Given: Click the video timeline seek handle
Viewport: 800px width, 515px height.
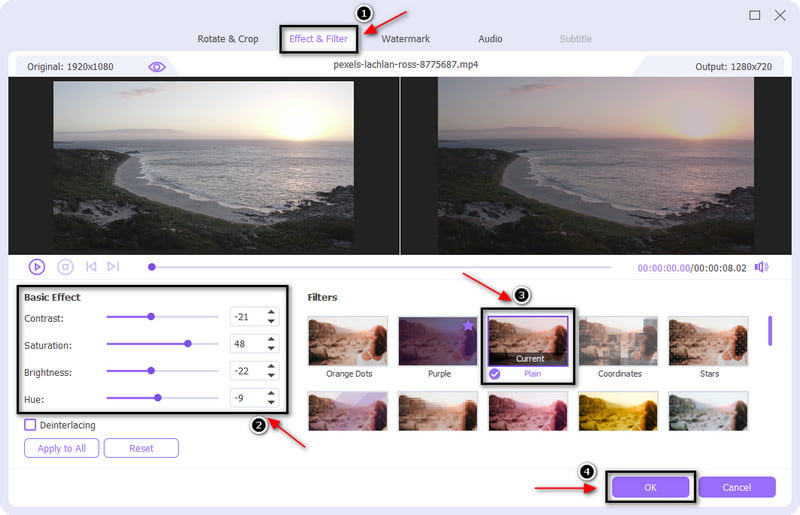Looking at the screenshot, I should coord(152,267).
